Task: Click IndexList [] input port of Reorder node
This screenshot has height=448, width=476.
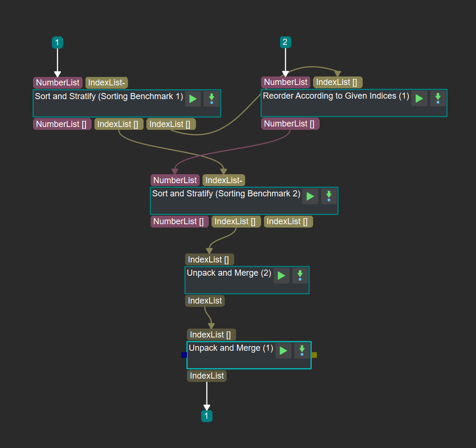Action: pos(338,82)
